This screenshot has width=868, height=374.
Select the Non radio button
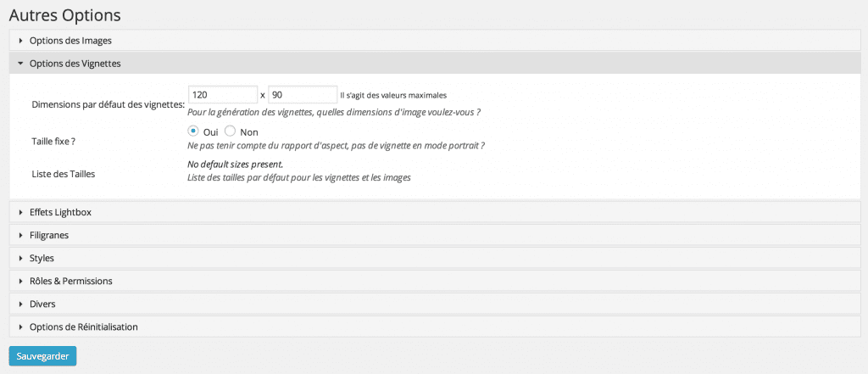(231, 131)
